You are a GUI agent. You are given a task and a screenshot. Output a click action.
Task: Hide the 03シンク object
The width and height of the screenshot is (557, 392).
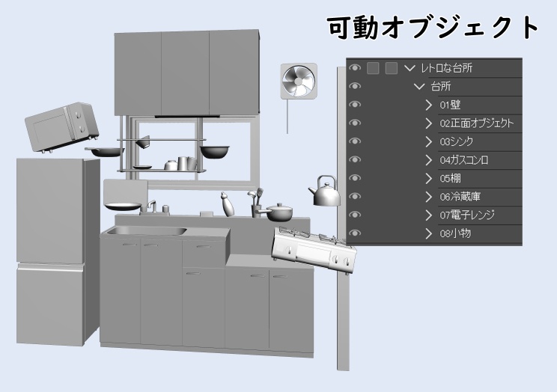(x=355, y=141)
